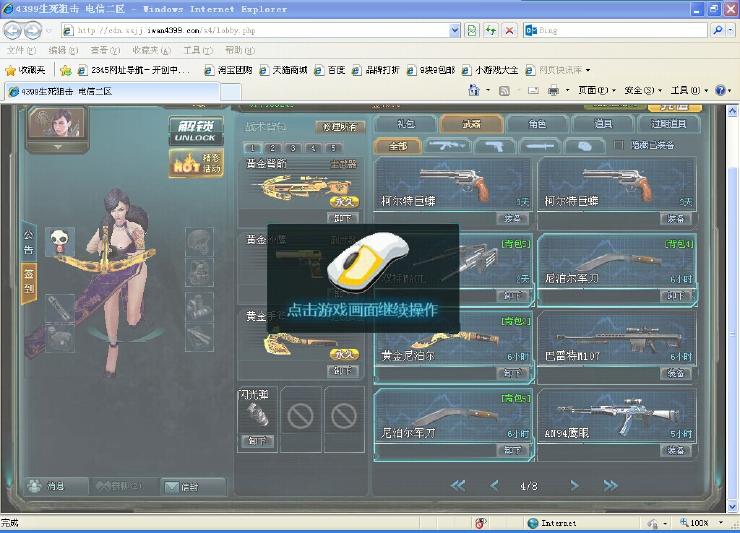Open the 文件(F) menu
This screenshot has width=740, height=533.
21,50
